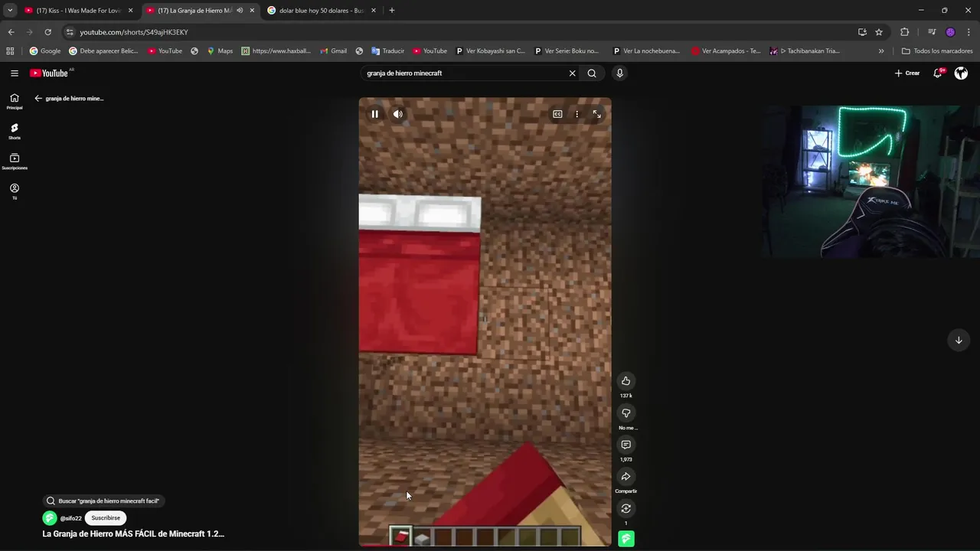Viewport: 980px width, 551px height.
Task: Go to the next Short arrow
Action: pos(958,341)
